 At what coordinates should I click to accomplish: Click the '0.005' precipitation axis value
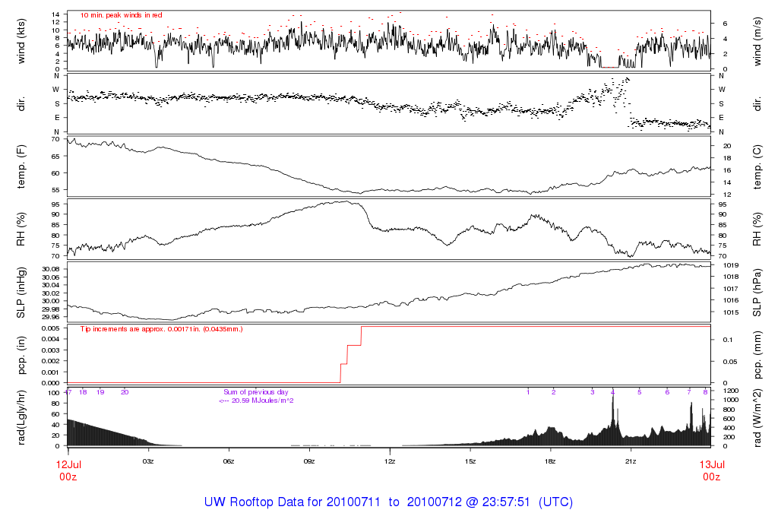51,328
